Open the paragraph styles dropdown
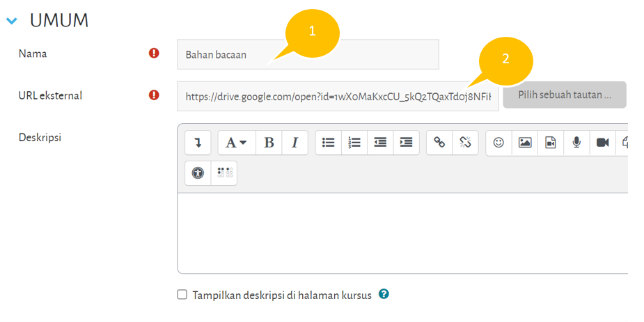Image resolution: width=644 pixels, height=322 pixels. coord(237,143)
